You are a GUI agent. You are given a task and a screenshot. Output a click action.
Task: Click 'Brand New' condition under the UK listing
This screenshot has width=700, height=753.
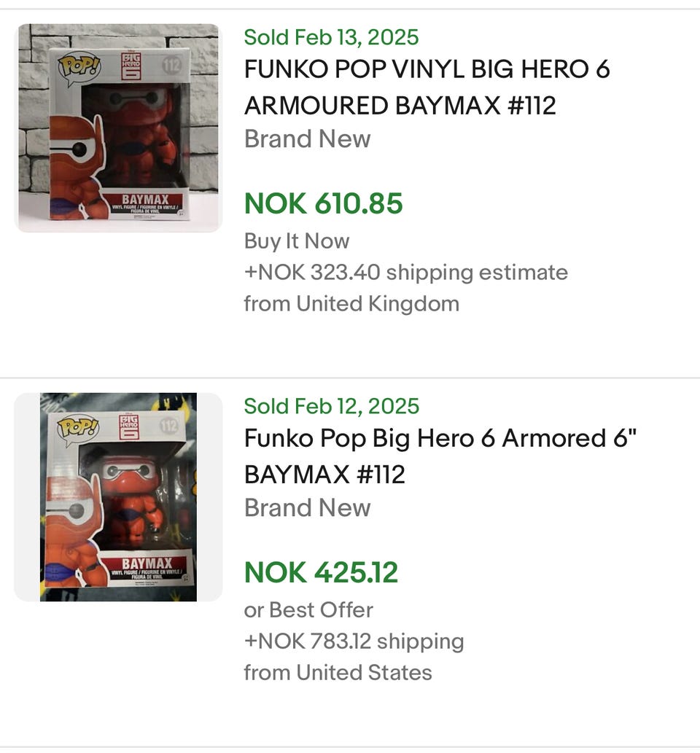tap(307, 138)
